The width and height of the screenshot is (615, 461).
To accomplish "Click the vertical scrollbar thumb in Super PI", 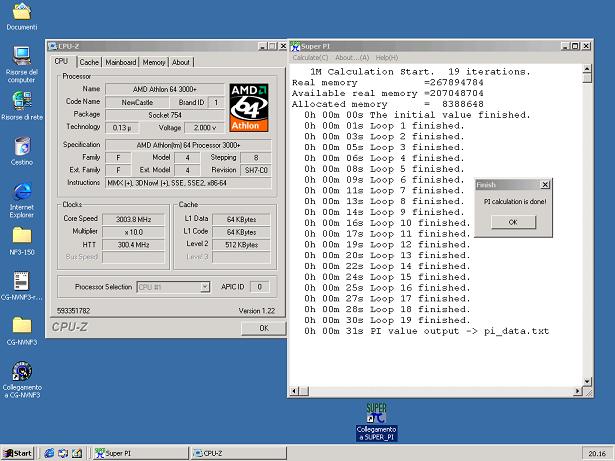I will coord(587,78).
